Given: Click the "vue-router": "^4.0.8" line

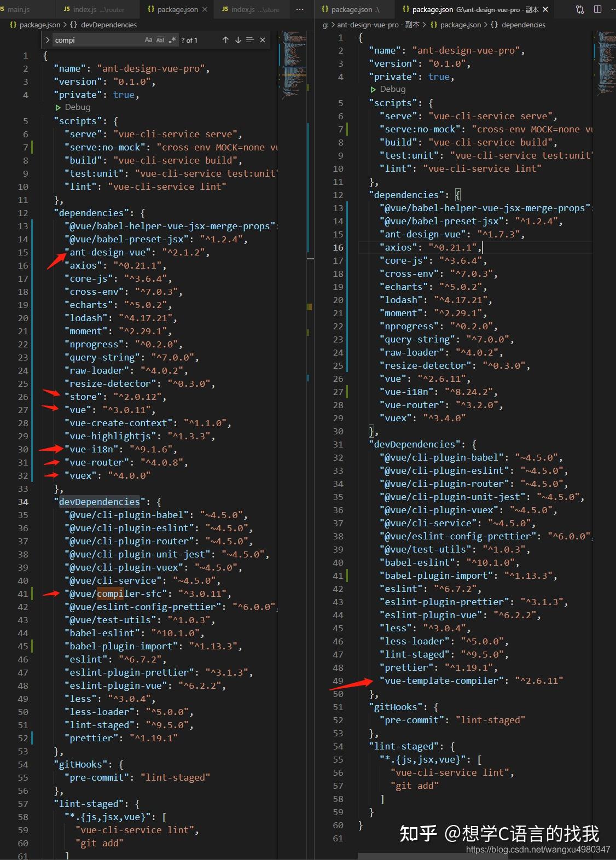Looking at the screenshot, I should tap(126, 462).
